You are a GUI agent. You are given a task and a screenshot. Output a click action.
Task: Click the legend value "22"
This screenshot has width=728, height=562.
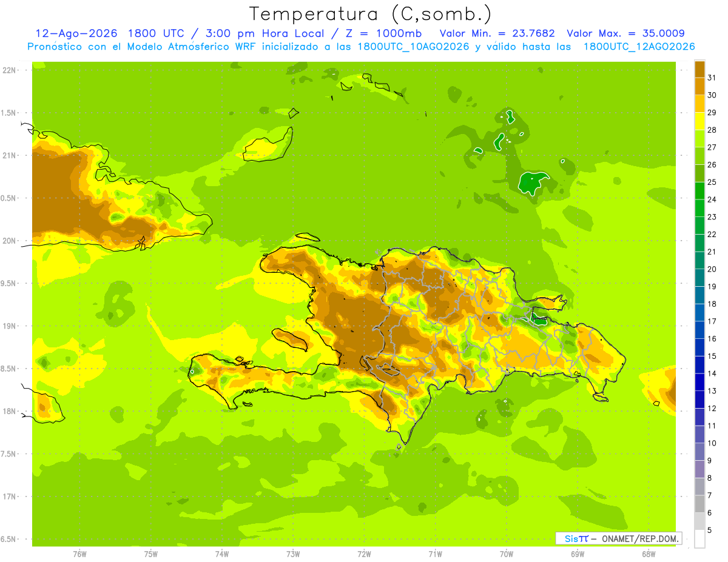point(712,234)
